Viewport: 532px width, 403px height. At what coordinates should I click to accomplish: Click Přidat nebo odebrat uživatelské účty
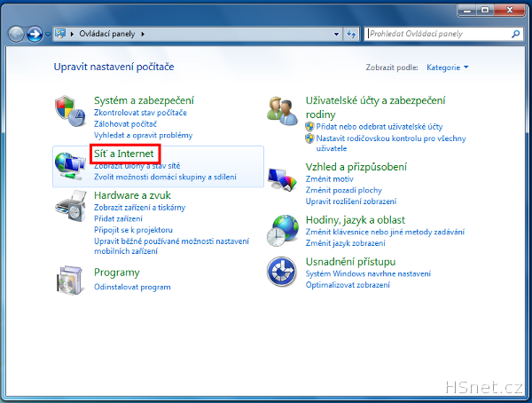point(379,127)
